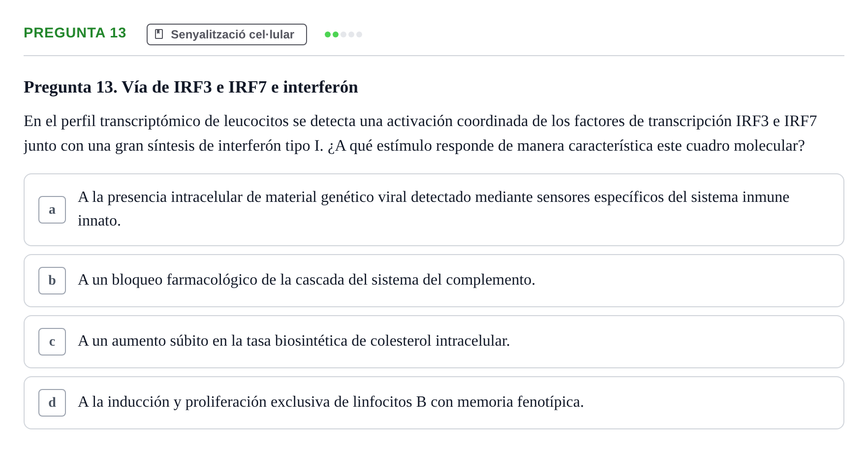Choose the answer about complement system blockade

pos(434,281)
